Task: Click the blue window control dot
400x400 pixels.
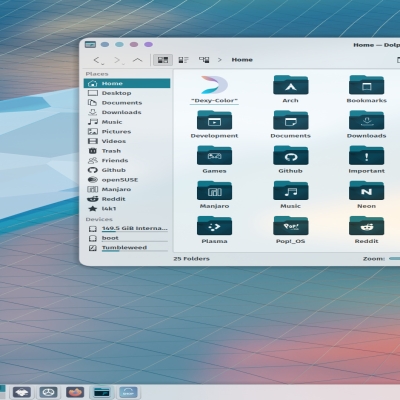Action: point(105,44)
